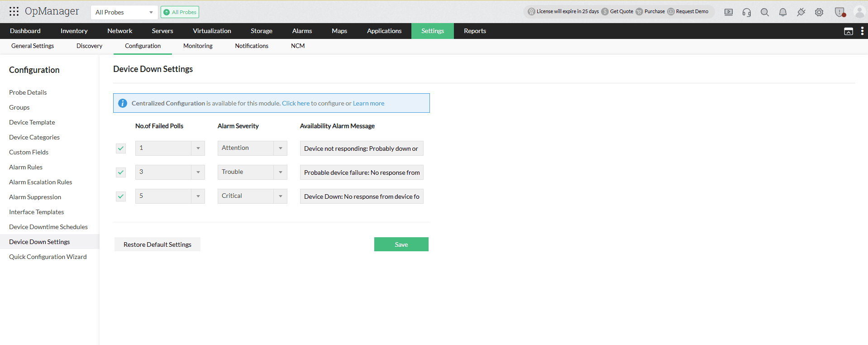
Task: Open Interface Templates in sidebar
Action: coord(37,212)
